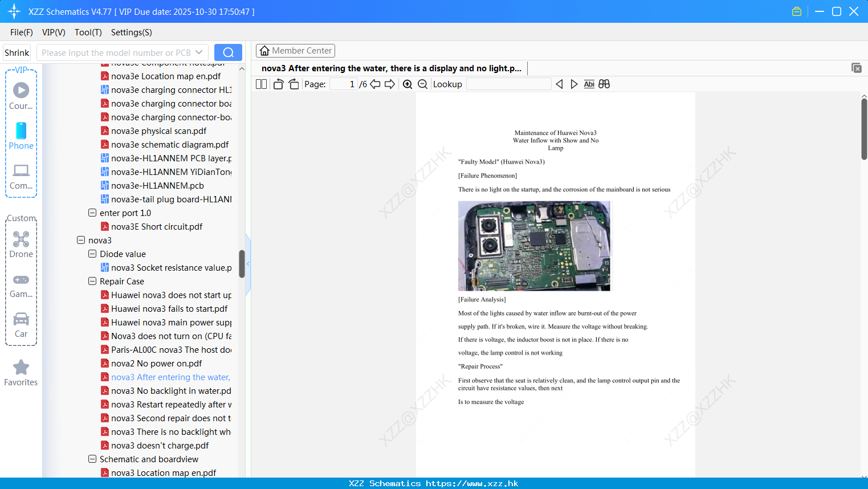Open the Settings(S) menu
This screenshot has height=489, width=868.
point(132,32)
